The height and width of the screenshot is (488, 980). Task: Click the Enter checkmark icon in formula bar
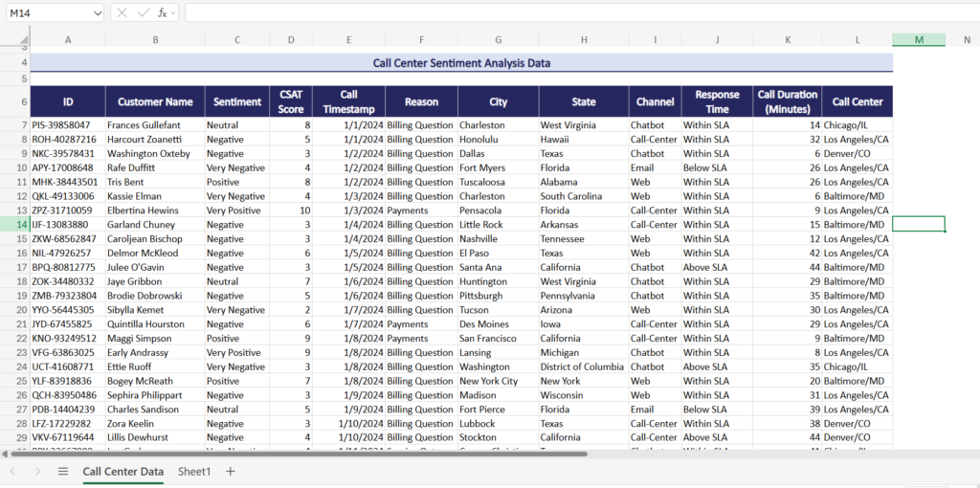(x=144, y=12)
